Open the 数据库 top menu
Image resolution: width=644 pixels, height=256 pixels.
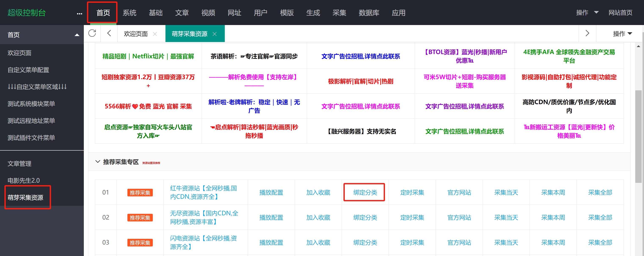coord(369,13)
